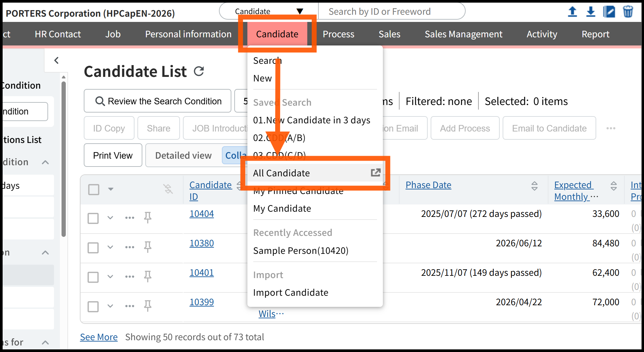Image resolution: width=644 pixels, height=352 pixels.
Task: Expand row details for candidate 10399
Action: coord(110,306)
